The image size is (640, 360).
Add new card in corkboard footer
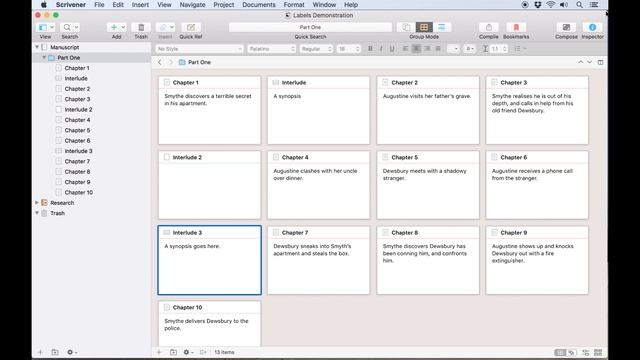159,352
